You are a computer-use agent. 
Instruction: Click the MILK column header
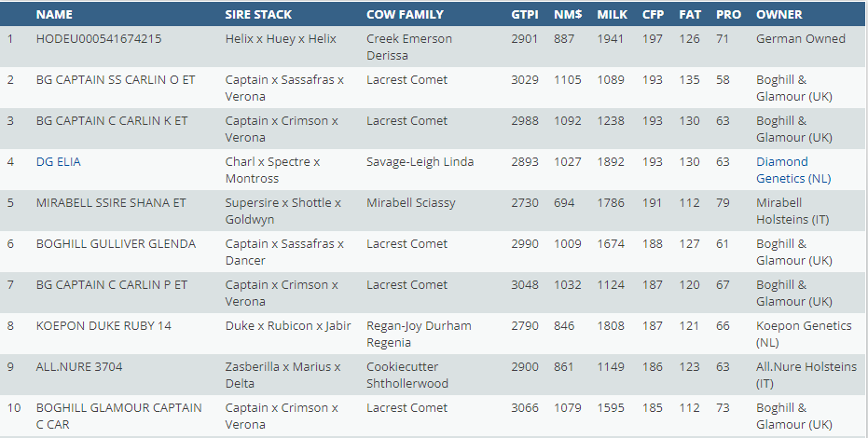pyautogui.click(x=613, y=15)
